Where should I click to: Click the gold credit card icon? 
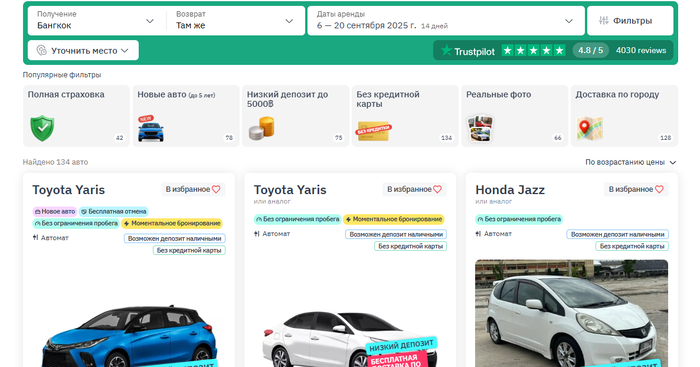pos(374,131)
